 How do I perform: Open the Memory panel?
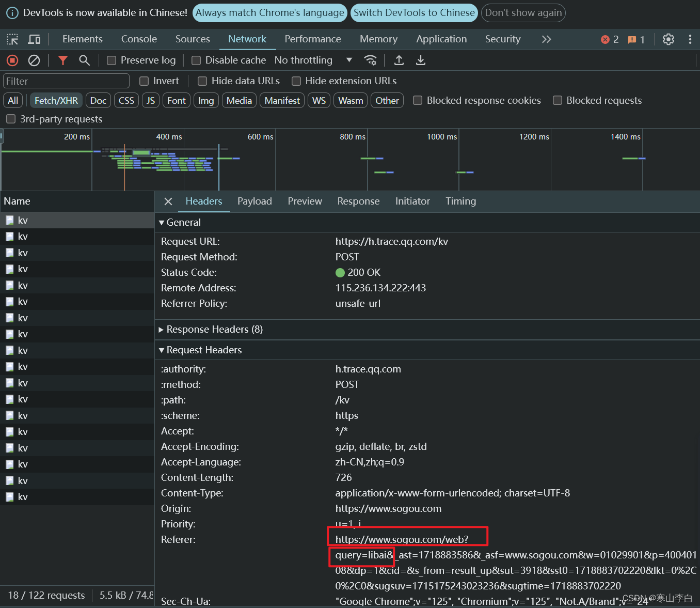click(x=379, y=39)
